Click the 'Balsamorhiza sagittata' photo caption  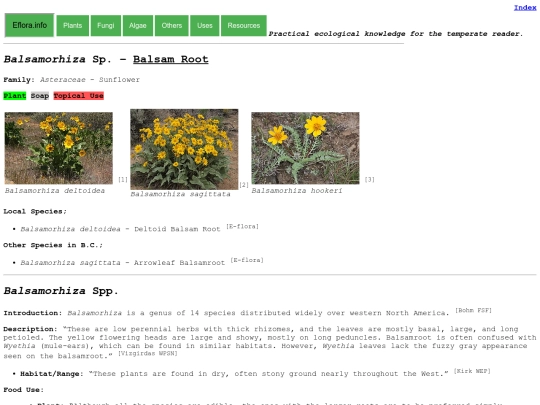tap(180, 194)
